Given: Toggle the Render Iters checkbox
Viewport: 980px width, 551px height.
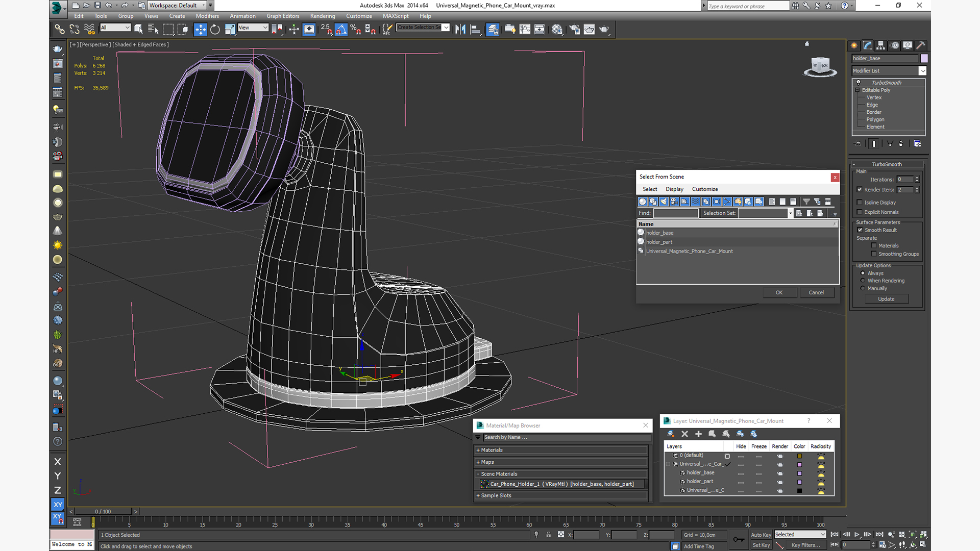Looking at the screenshot, I should [x=860, y=189].
